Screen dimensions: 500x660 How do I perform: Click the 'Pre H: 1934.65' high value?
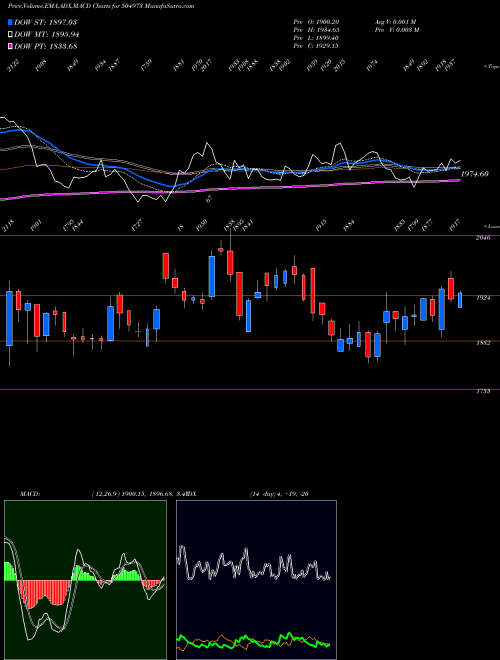click(x=316, y=30)
